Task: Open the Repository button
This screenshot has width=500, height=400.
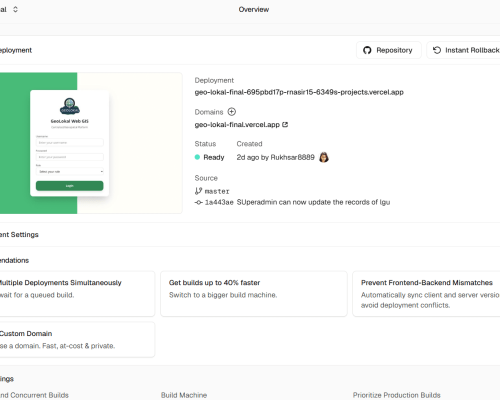Action: [x=389, y=50]
